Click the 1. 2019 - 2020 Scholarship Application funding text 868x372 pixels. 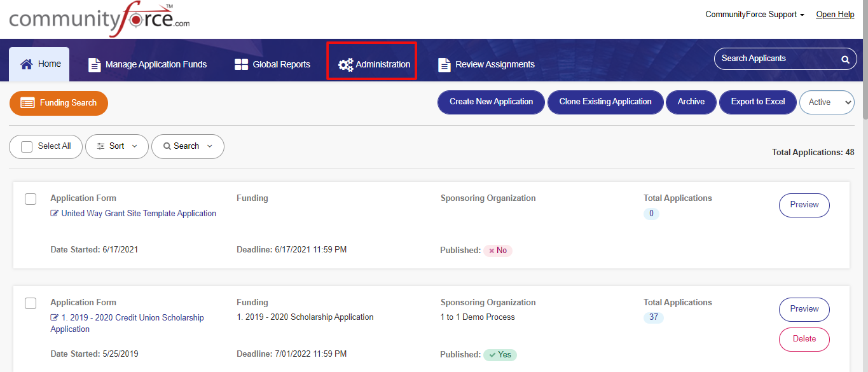point(305,317)
